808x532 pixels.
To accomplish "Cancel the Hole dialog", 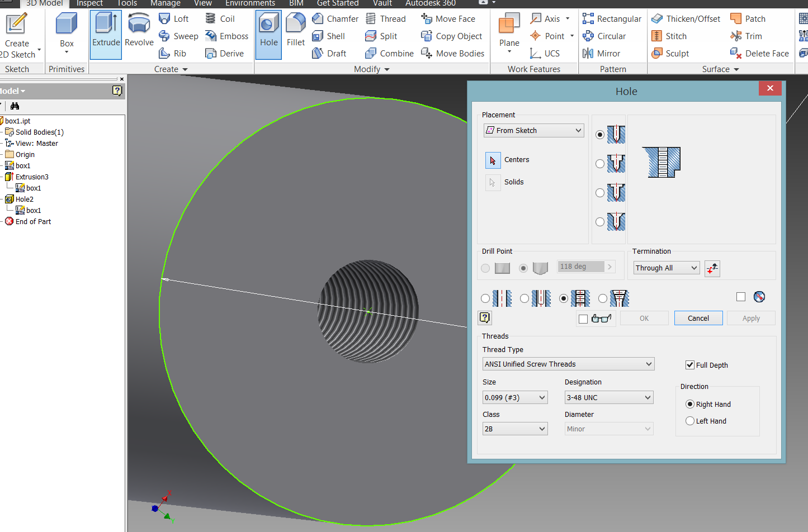I will point(698,318).
